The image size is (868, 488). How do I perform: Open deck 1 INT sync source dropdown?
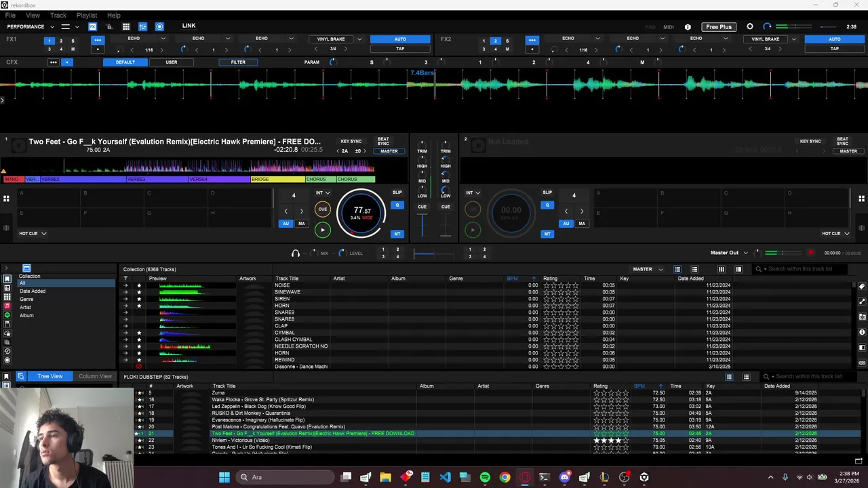point(323,192)
